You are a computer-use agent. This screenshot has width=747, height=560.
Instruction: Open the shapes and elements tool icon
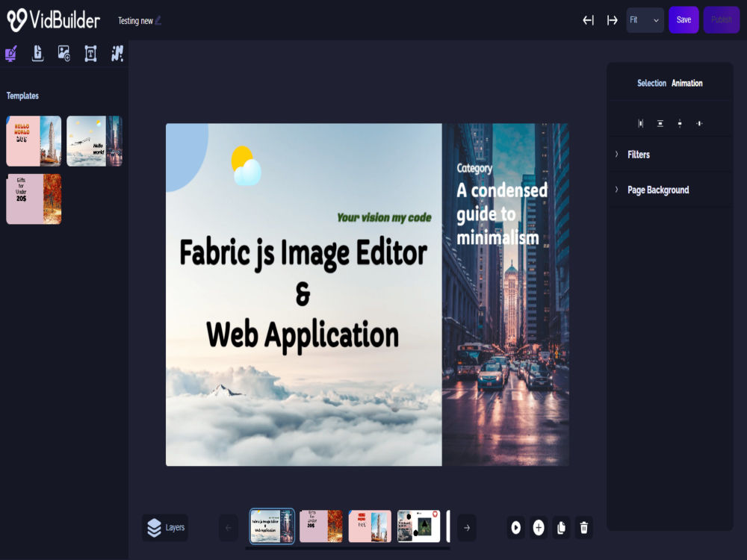tap(117, 53)
